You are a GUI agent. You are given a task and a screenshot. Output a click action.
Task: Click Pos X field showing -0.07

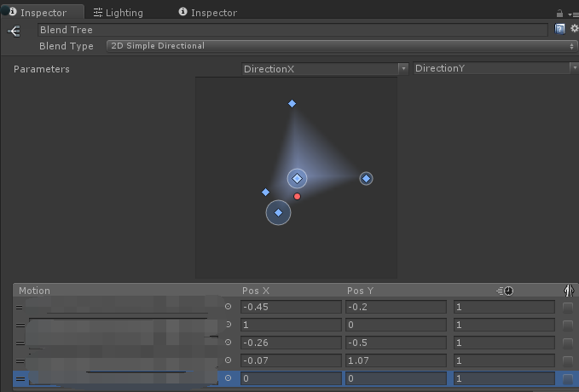coord(291,360)
